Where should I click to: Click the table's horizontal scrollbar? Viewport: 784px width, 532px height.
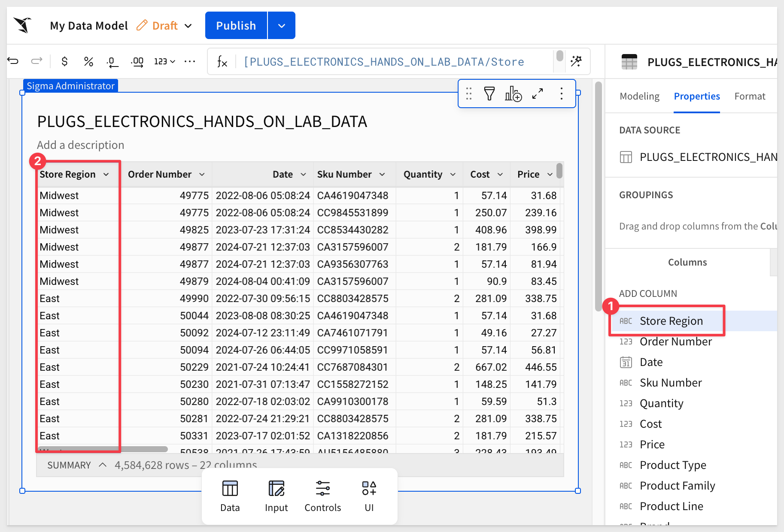(x=103, y=449)
